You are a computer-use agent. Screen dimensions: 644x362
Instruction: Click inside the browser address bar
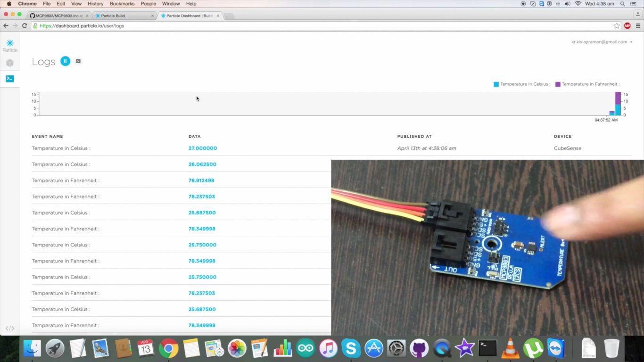pos(189,26)
